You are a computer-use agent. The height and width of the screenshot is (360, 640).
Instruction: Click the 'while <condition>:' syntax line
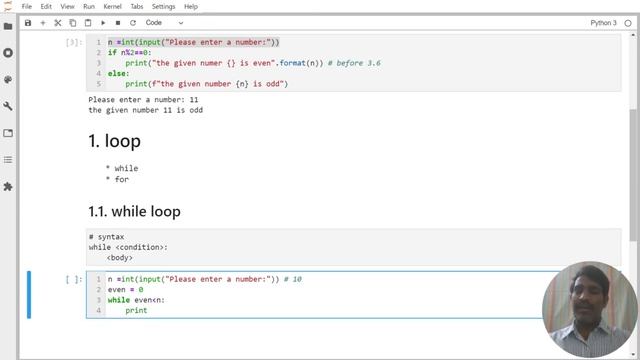(x=128, y=247)
